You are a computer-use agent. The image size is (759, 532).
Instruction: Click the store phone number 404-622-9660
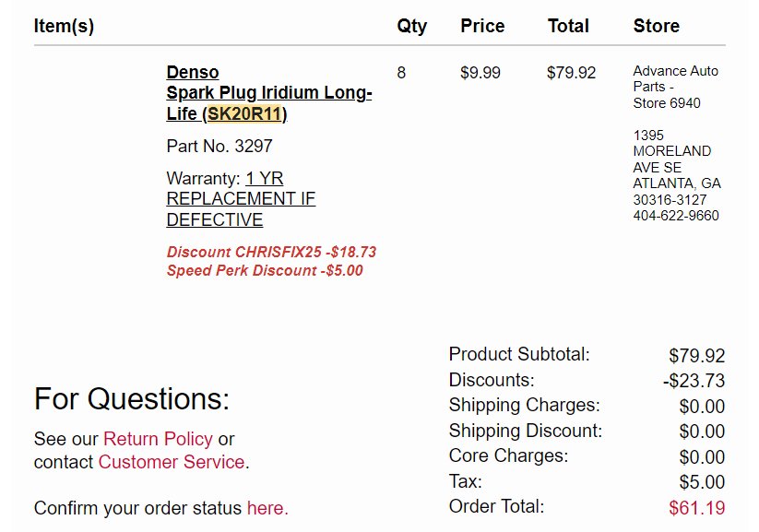[x=676, y=216]
